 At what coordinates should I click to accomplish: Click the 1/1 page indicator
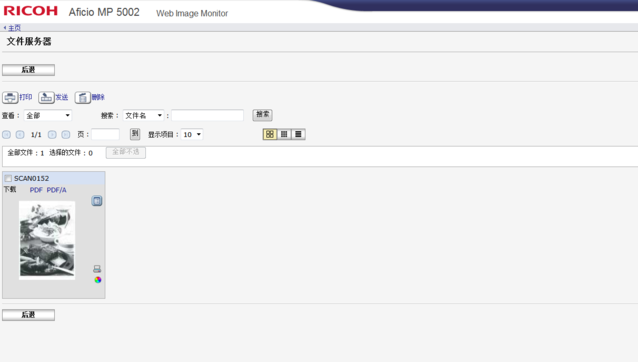point(36,135)
